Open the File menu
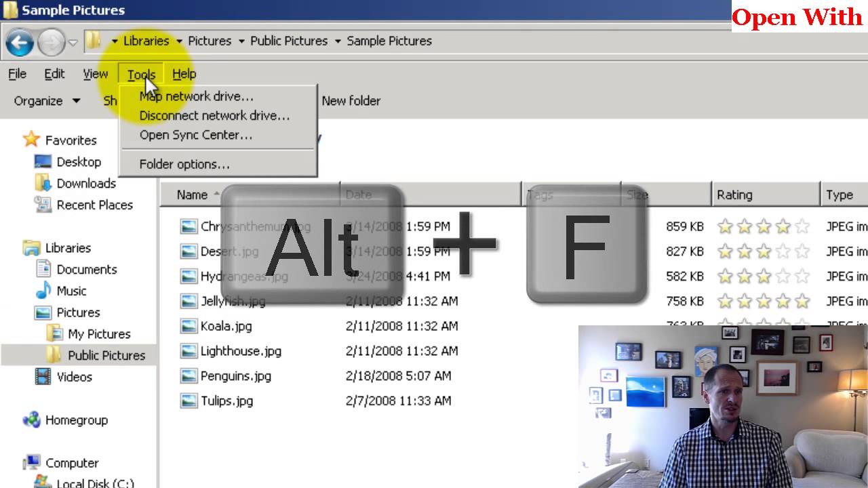Screen dimensions: 868x488 coord(17,74)
